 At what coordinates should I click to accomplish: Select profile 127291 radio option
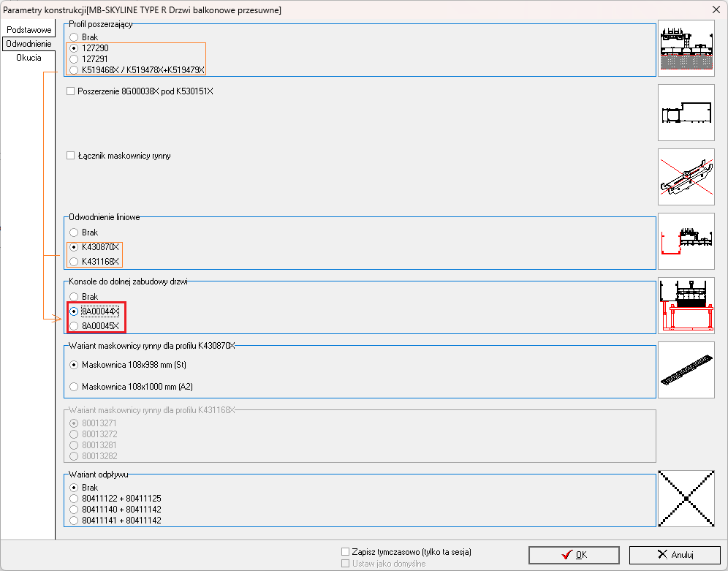point(74,59)
